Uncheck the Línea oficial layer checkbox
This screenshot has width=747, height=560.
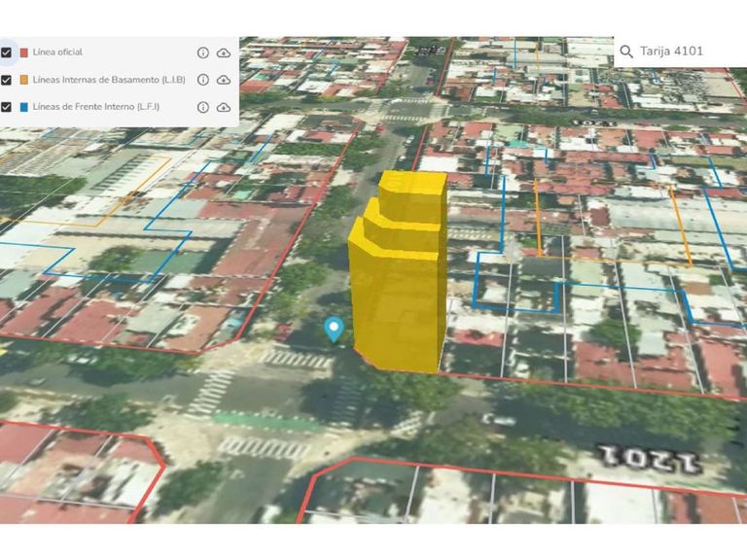click(x=7, y=52)
